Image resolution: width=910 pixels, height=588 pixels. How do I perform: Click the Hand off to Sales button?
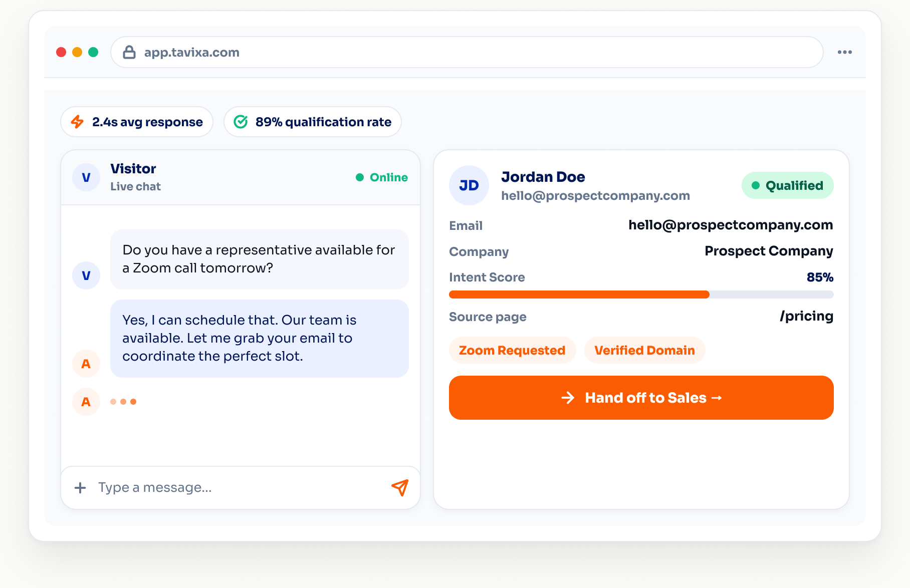pyautogui.click(x=641, y=398)
